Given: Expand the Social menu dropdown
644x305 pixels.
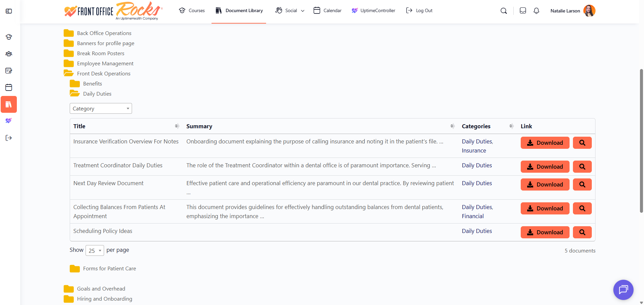Looking at the screenshot, I should [x=290, y=11].
